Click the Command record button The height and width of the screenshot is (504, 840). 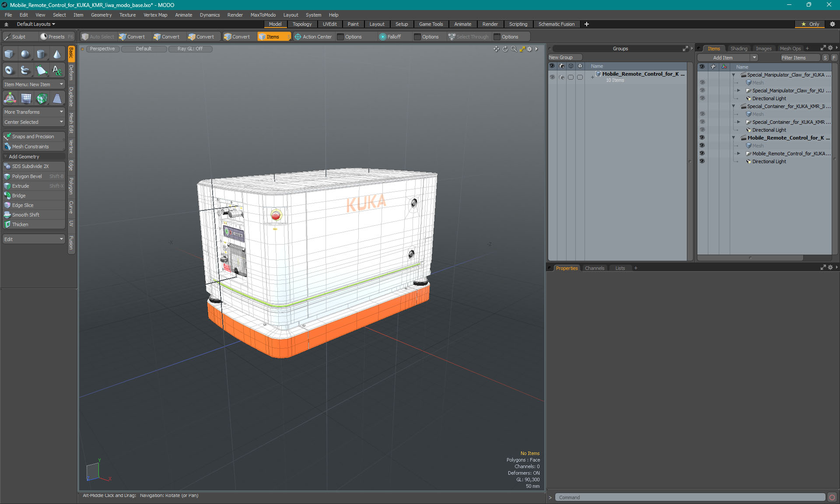pyautogui.click(x=832, y=497)
